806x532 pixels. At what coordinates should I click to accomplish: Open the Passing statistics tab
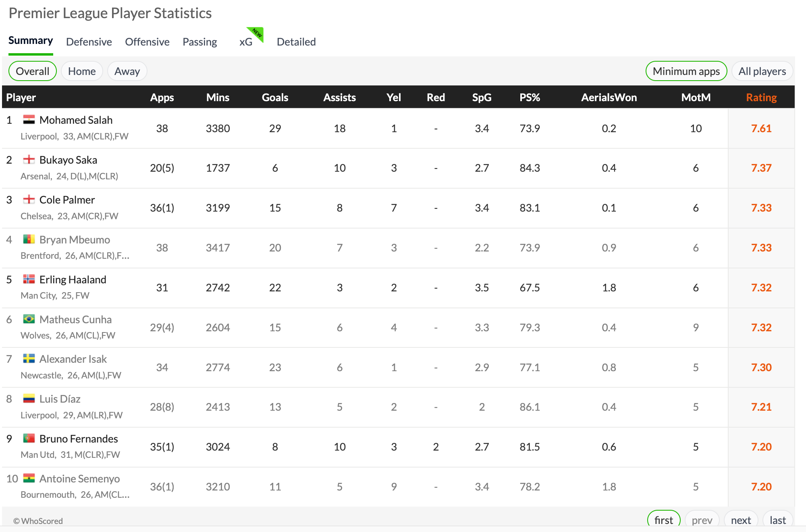click(x=199, y=42)
